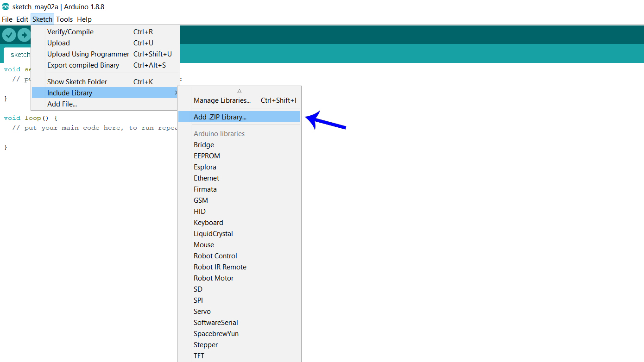Open the Edit menu

22,19
